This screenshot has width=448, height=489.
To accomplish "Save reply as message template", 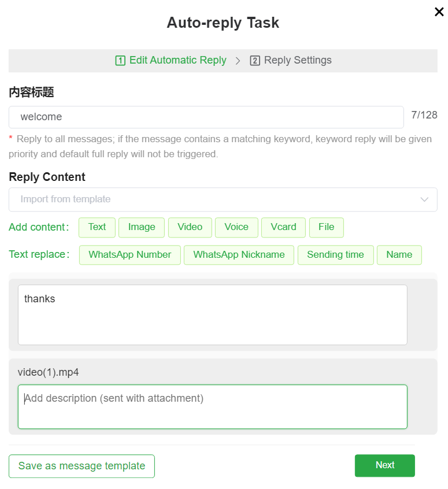I will (x=82, y=466).
